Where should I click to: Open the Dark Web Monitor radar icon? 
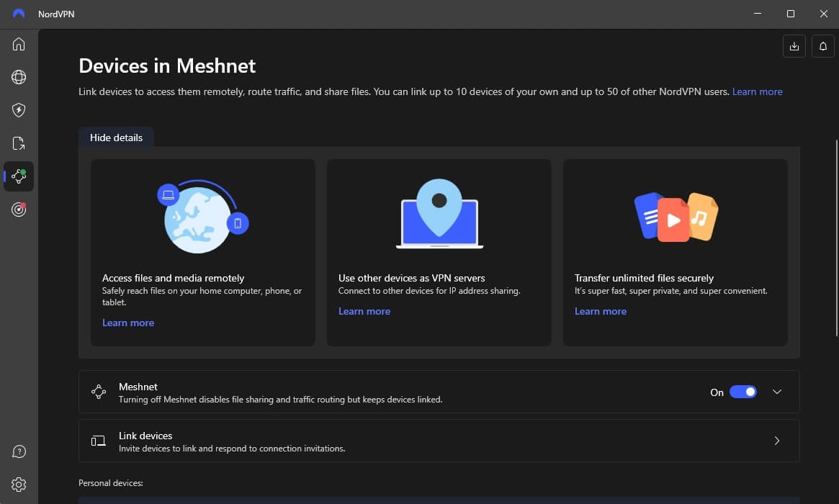pos(19,210)
